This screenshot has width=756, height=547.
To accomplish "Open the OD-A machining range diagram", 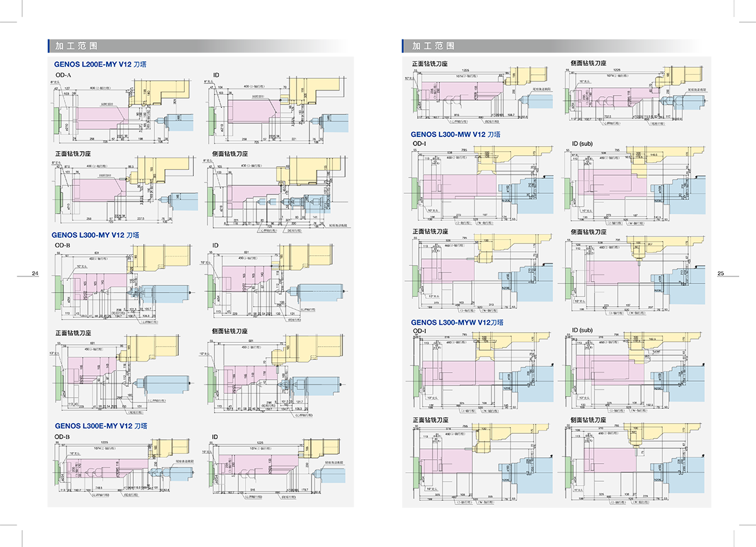I will (x=123, y=111).
